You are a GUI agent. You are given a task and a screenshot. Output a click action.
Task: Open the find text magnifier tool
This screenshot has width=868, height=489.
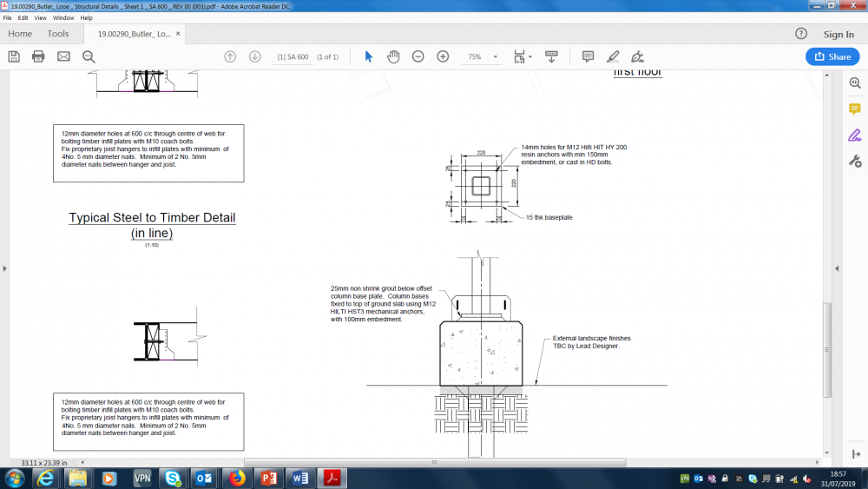(89, 56)
